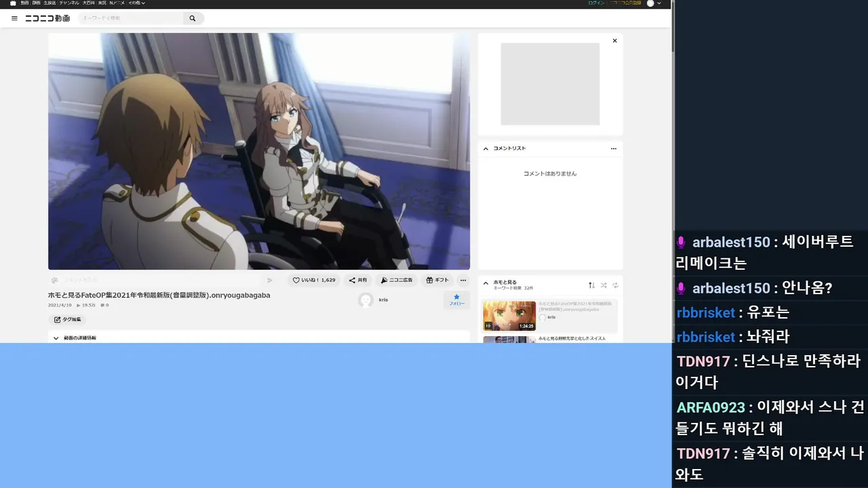Image resolution: width=868 pixels, height=488 pixels.
Task: Click arbalest150's first microphone badge in chat
Action: [x=682, y=242]
